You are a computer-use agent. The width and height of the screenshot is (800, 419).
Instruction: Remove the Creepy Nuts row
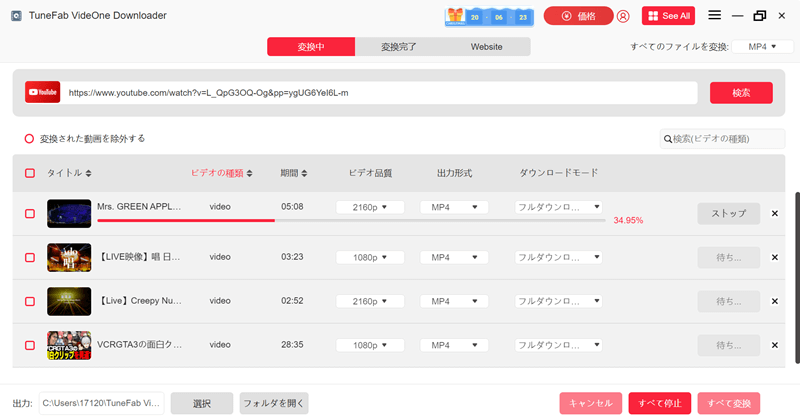(774, 301)
